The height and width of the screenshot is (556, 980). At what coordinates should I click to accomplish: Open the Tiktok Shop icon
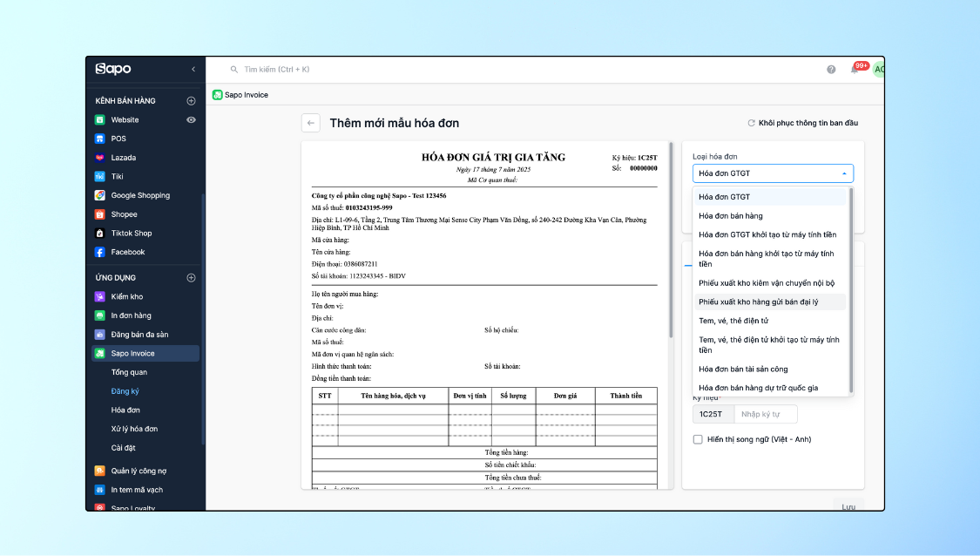tap(99, 234)
